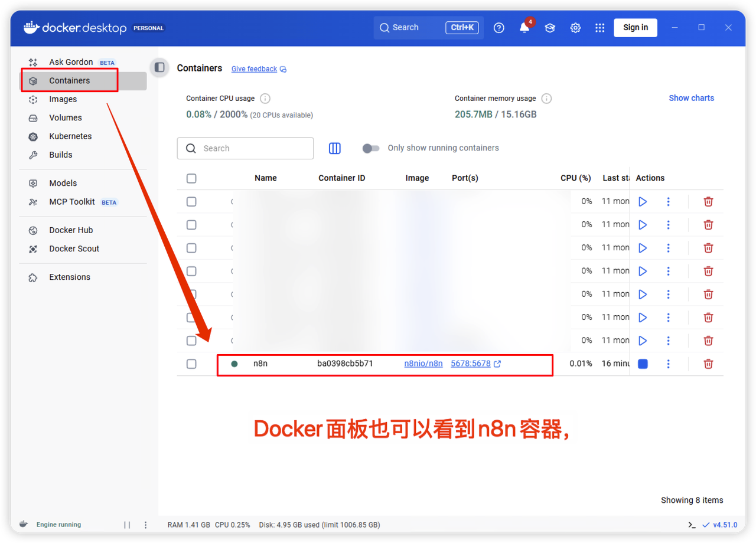The image size is (756, 543).
Task: Click the Docker Desktop logo
Action: point(74,28)
